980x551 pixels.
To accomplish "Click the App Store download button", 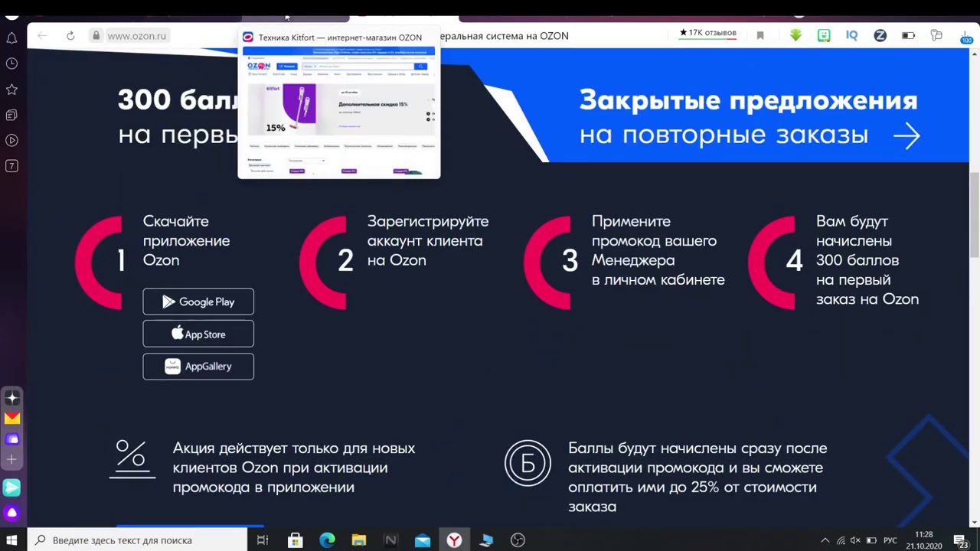I will tap(198, 334).
